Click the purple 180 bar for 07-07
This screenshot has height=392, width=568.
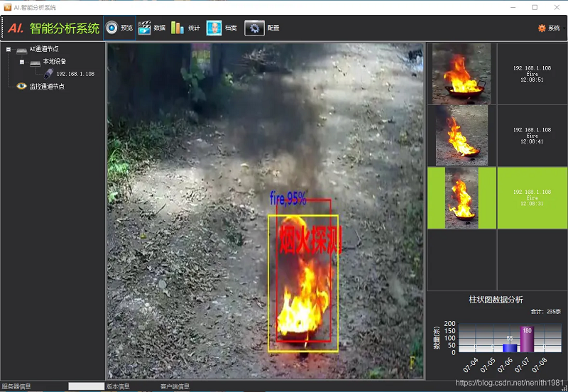click(526, 339)
